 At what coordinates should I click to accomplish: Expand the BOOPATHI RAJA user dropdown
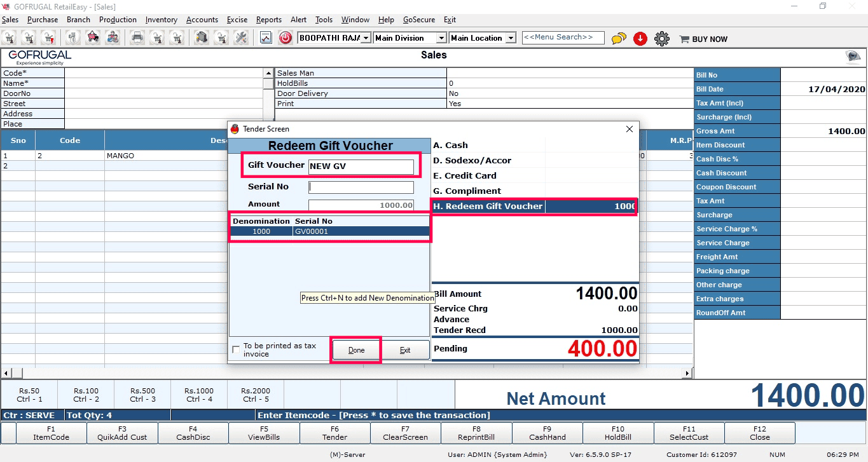point(366,38)
